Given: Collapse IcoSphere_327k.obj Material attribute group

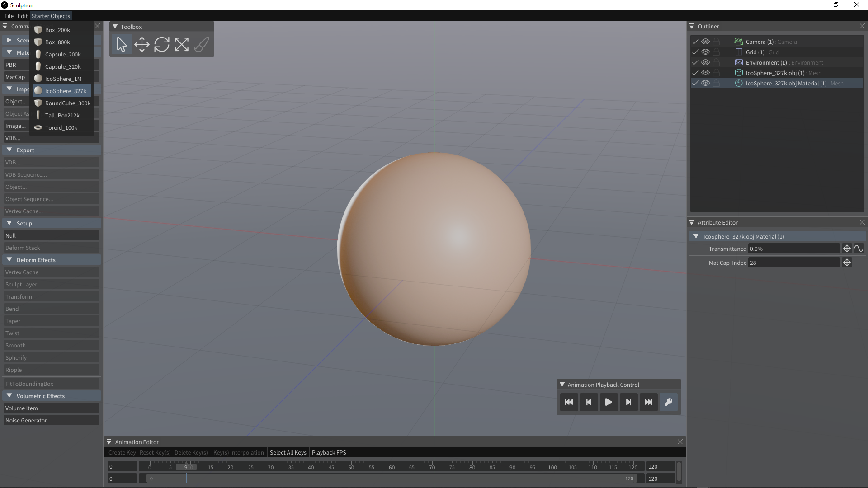Looking at the screenshot, I should pyautogui.click(x=696, y=236).
